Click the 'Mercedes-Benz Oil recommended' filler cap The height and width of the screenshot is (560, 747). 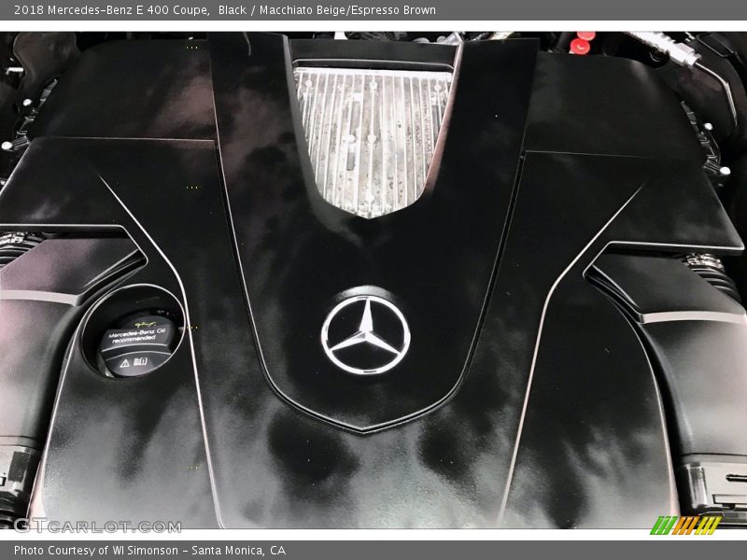(x=137, y=343)
